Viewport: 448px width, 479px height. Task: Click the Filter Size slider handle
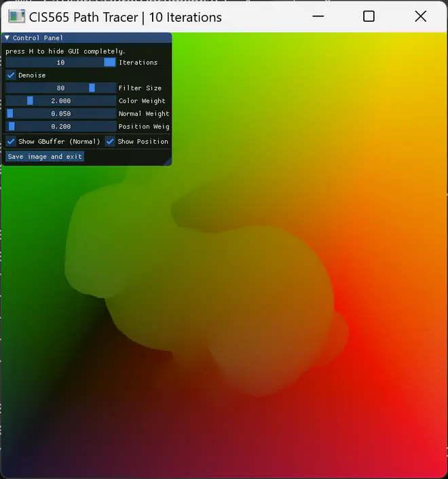(x=92, y=88)
